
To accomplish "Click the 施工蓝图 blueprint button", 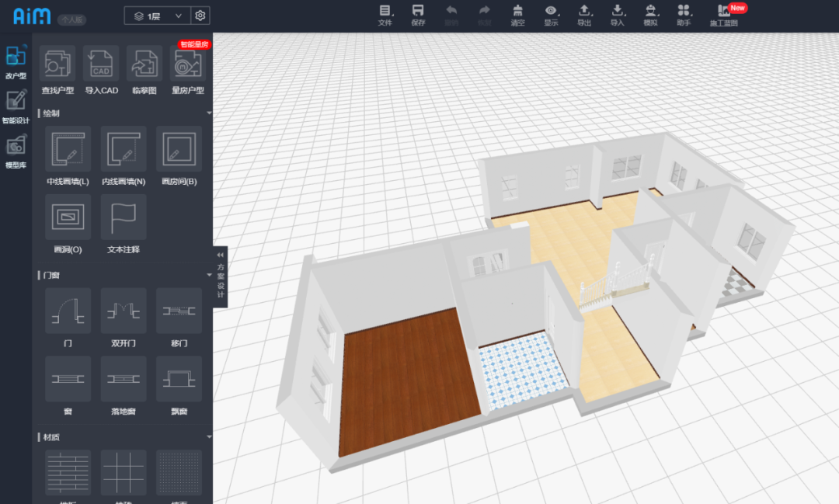I will 724,16.
